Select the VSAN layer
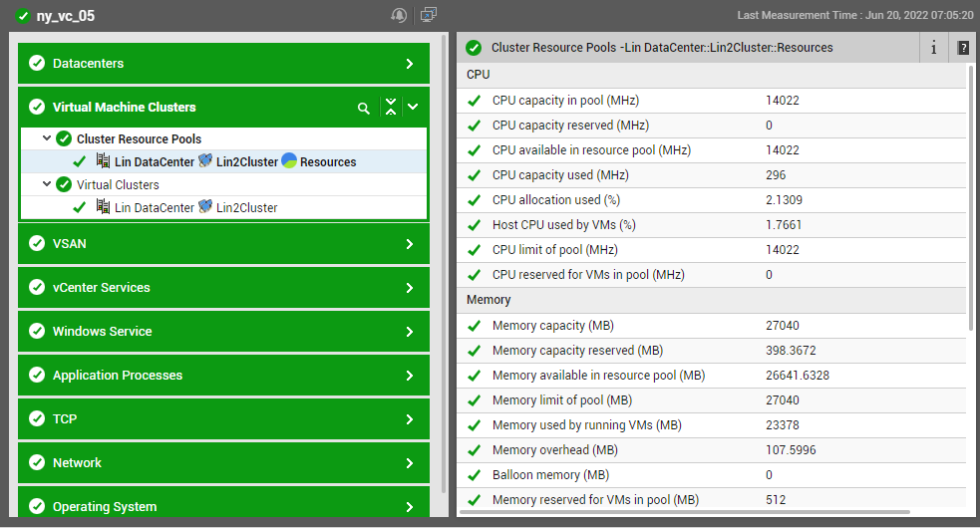980x528 pixels. pyautogui.click(x=223, y=244)
